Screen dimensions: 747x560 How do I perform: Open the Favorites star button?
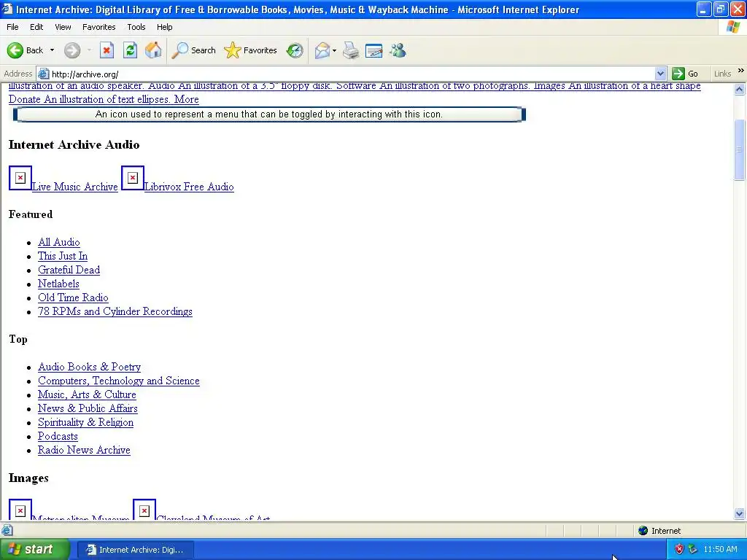pyautogui.click(x=251, y=50)
